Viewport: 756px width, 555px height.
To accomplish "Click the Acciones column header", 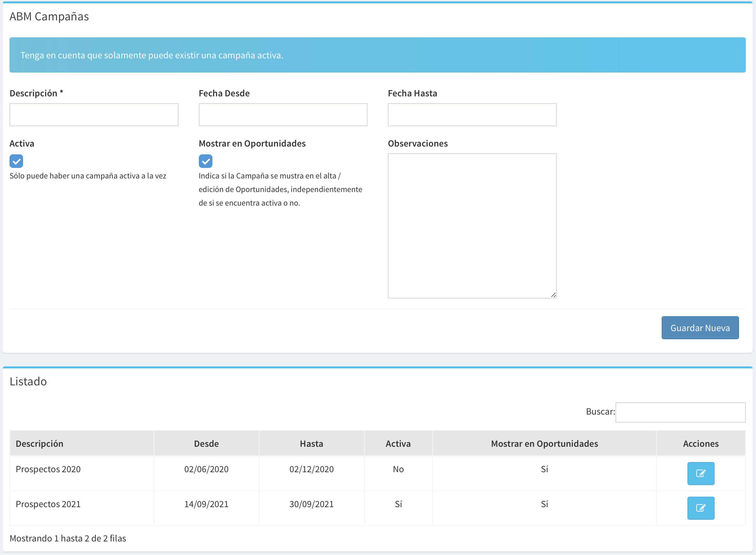I will 701,444.
